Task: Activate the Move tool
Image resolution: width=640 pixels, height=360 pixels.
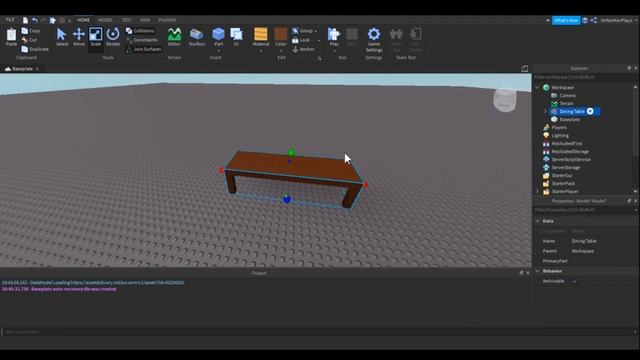Action: 79,36
